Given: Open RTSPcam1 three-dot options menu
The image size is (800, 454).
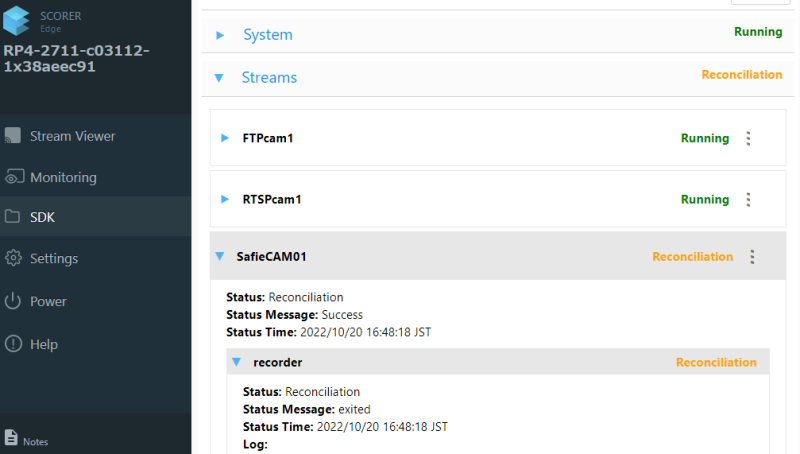Looking at the screenshot, I should (748, 200).
